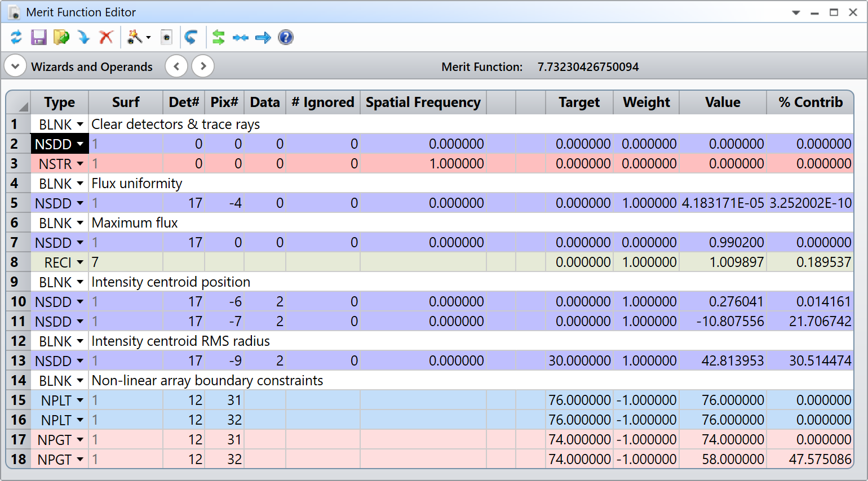Go to next wizard page arrow
Screen dimensions: 868x481
click(x=203, y=66)
